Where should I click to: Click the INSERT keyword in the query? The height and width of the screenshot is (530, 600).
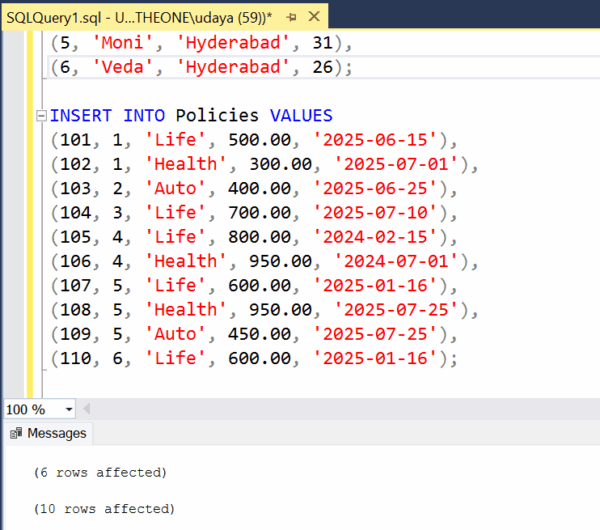coord(82,116)
